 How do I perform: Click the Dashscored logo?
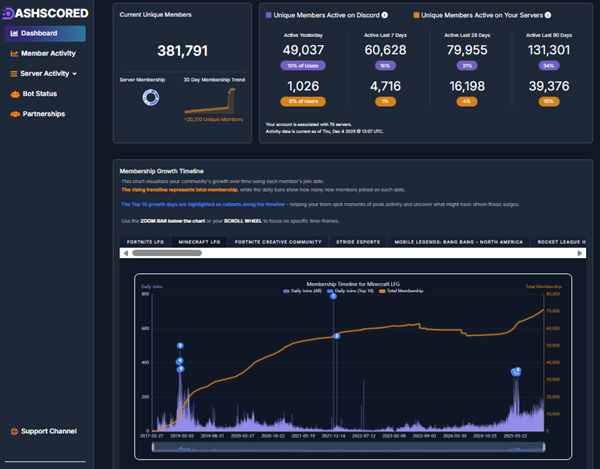[x=44, y=12]
